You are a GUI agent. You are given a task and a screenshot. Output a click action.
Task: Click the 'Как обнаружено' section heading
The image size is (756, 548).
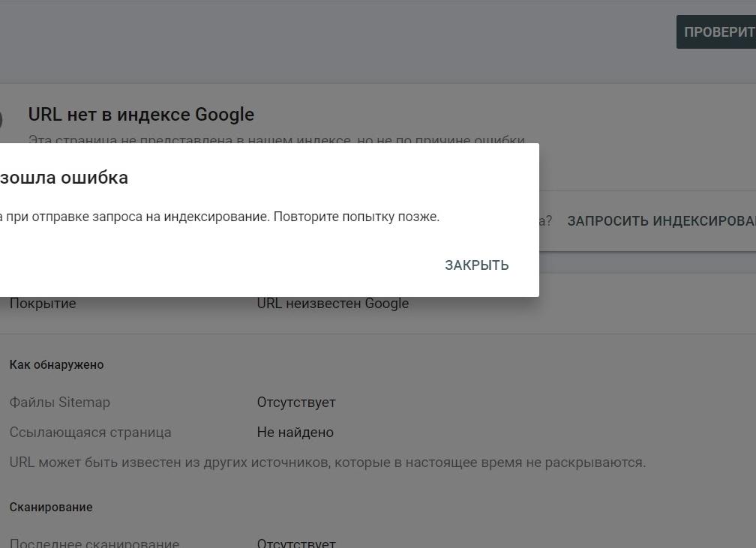[56, 364]
